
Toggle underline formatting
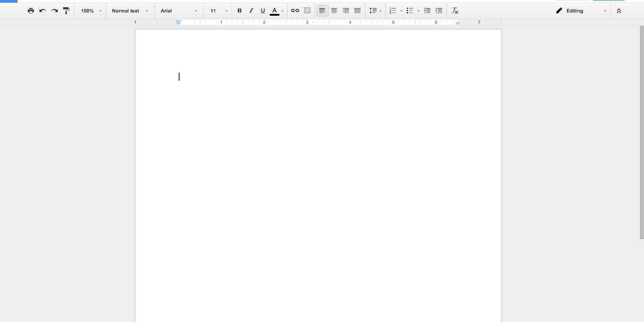pyautogui.click(x=263, y=11)
